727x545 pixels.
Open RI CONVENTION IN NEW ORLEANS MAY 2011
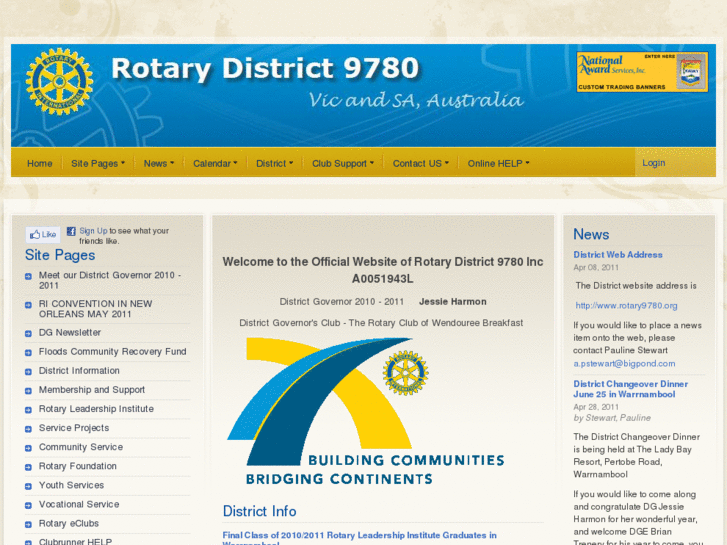coord(96,309)
